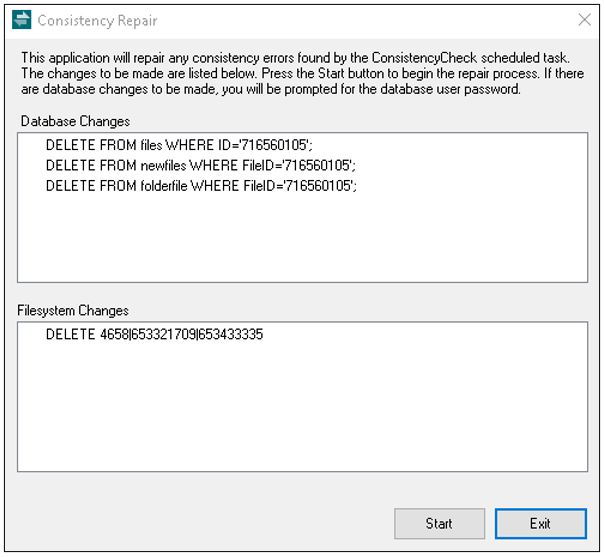The height and width of the screenshot is (557, 605).
Task: Click the Consistency Repair title text
Action: click(97, 20)
